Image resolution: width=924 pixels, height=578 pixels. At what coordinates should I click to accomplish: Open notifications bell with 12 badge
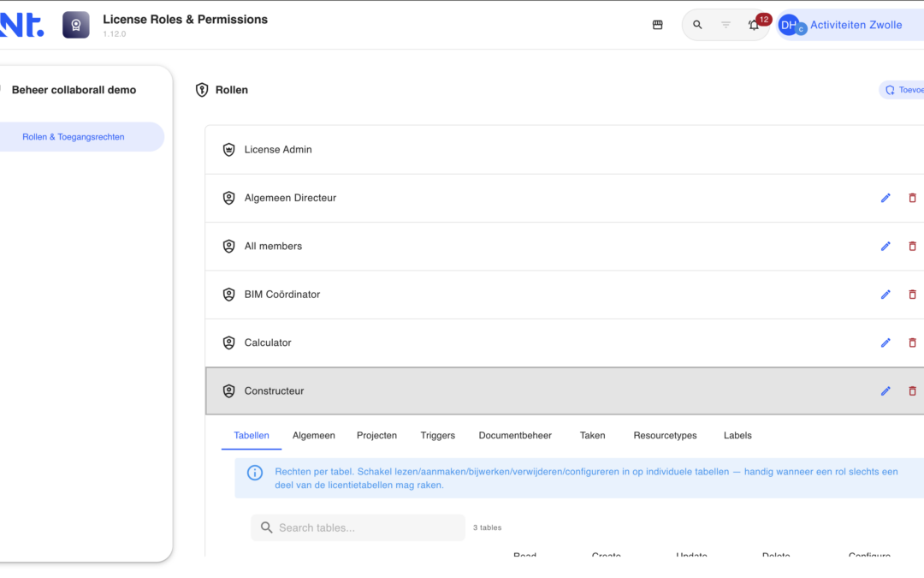click(x=754, y=25)
